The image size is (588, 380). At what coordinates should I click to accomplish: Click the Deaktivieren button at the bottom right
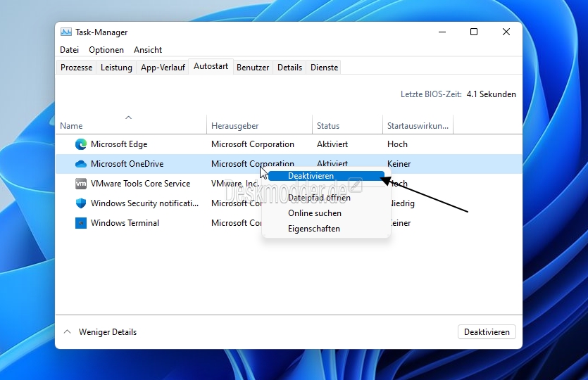(x=487, y=332)
